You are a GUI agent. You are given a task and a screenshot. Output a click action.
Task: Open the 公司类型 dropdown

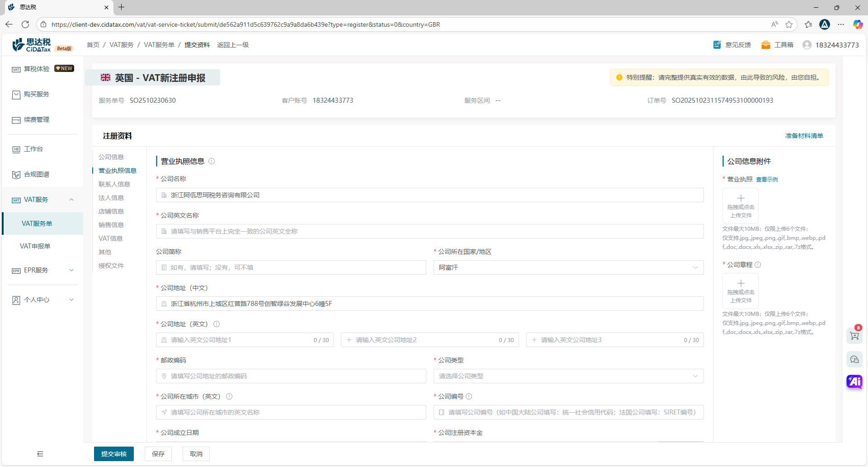click(x=568, y=376)
